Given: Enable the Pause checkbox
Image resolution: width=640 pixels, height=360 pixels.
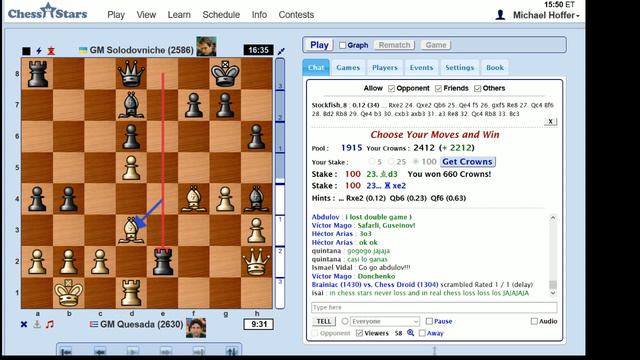Looking at the screenshot, I should 429,321.
